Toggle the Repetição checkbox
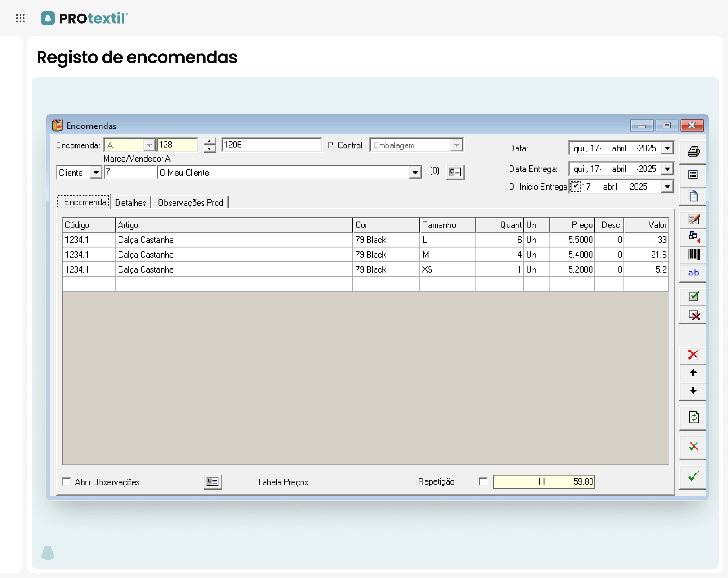Image resolution: width=728 pixels, height=578 pixels. 483,481
